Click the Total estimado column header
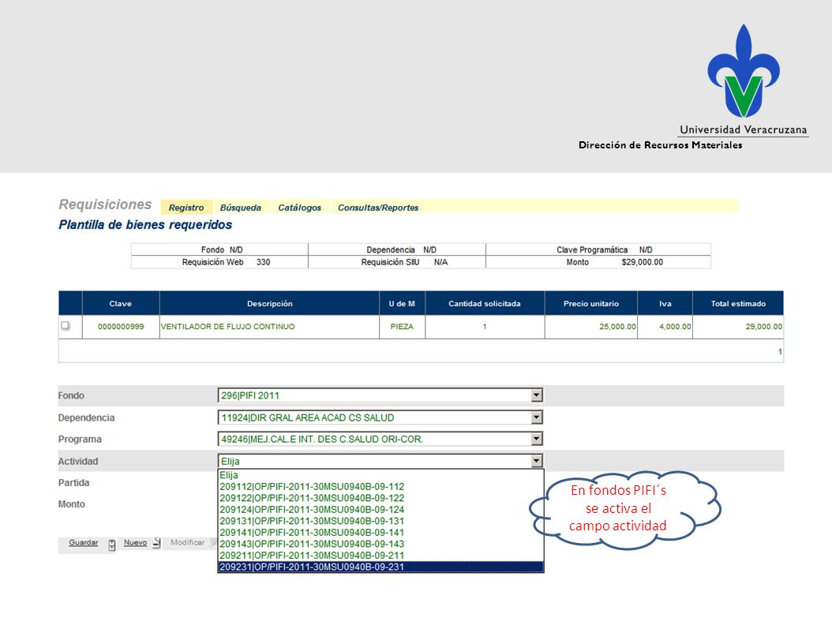Image resolution: width=832 pixels, height=644 pixels. pyautogui.click(x=738, y=303)
